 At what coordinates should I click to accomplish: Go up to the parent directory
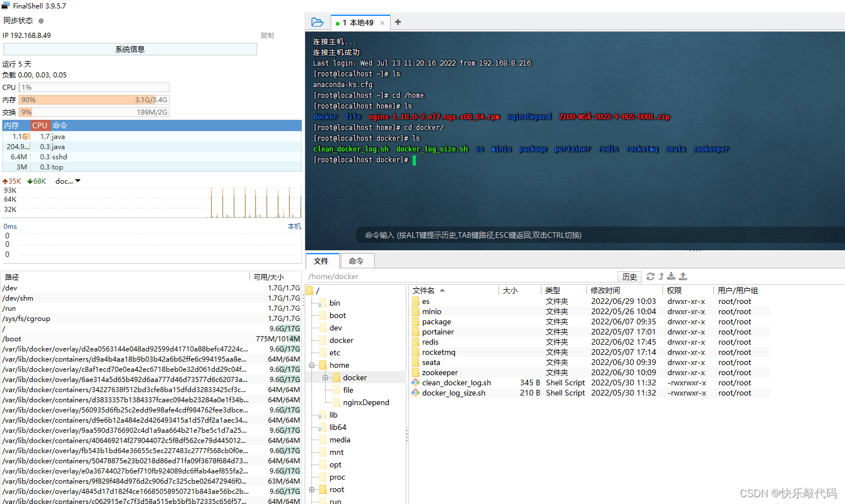661,276
